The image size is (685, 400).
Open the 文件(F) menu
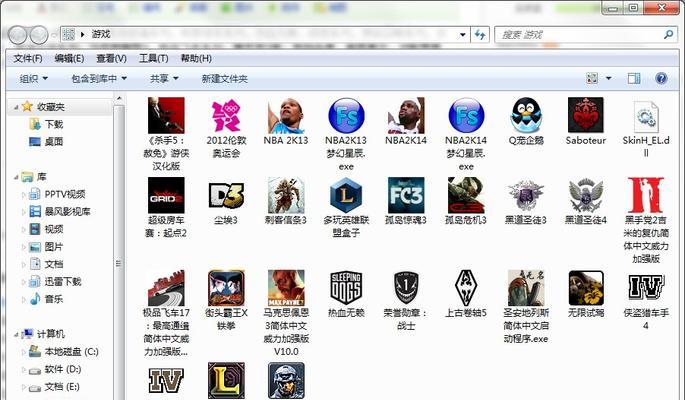[x=28, y=58]
